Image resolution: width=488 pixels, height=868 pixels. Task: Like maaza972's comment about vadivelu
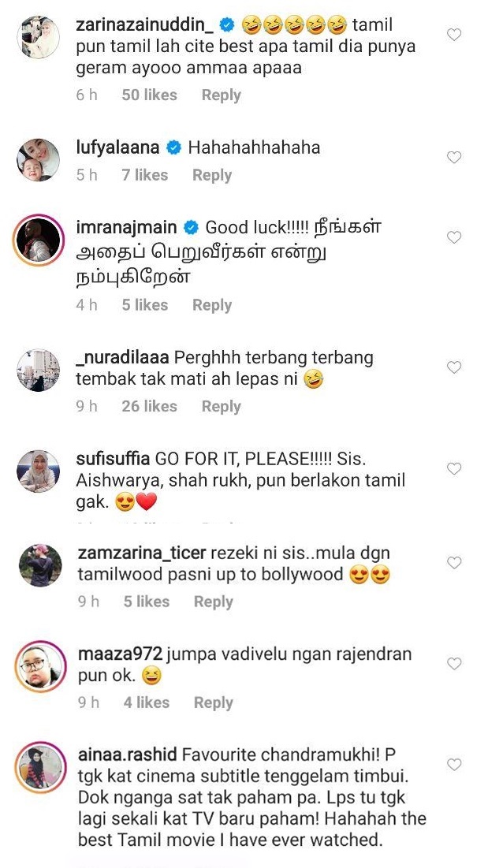[x=453, y=664]
